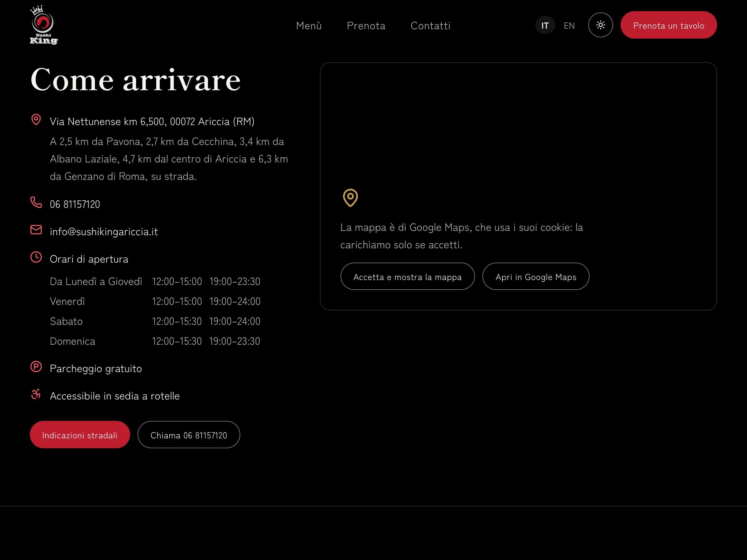Open Apri in Google Maps button
The height and width of the screenshot is (560, 747).
pyautogui.click(x=536, y=277)
